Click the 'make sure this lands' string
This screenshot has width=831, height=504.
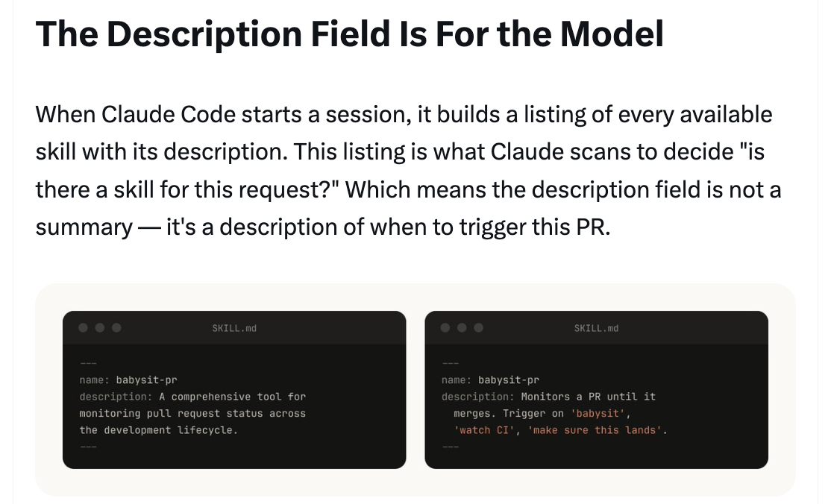(x=594, y=430)
